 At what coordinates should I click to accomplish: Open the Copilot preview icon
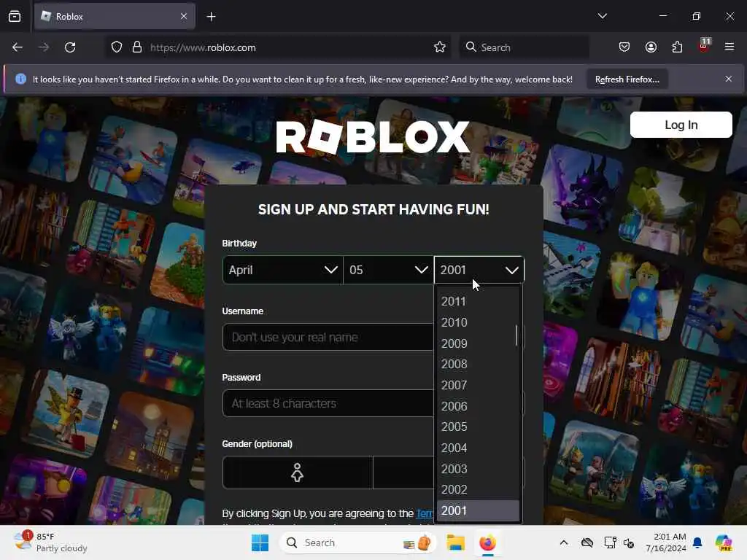click(724, 542)
